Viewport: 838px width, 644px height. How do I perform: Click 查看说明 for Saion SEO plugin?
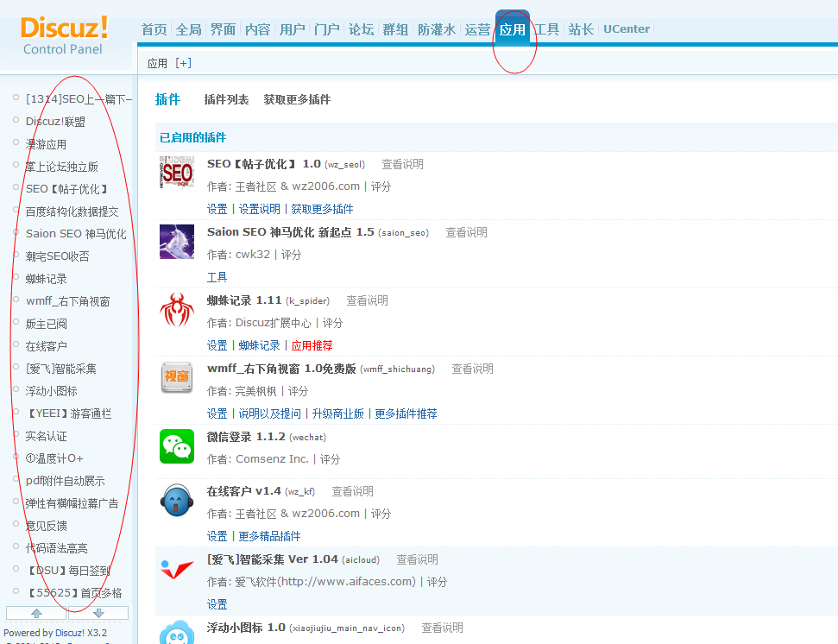click(466, 232)
